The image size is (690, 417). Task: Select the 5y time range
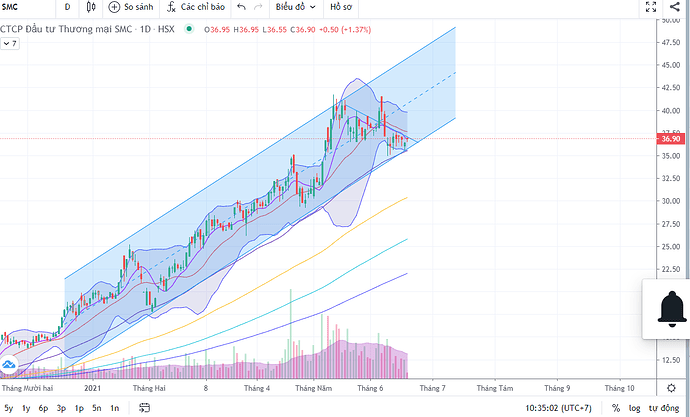pyautogui.click(x=8, y=408)
